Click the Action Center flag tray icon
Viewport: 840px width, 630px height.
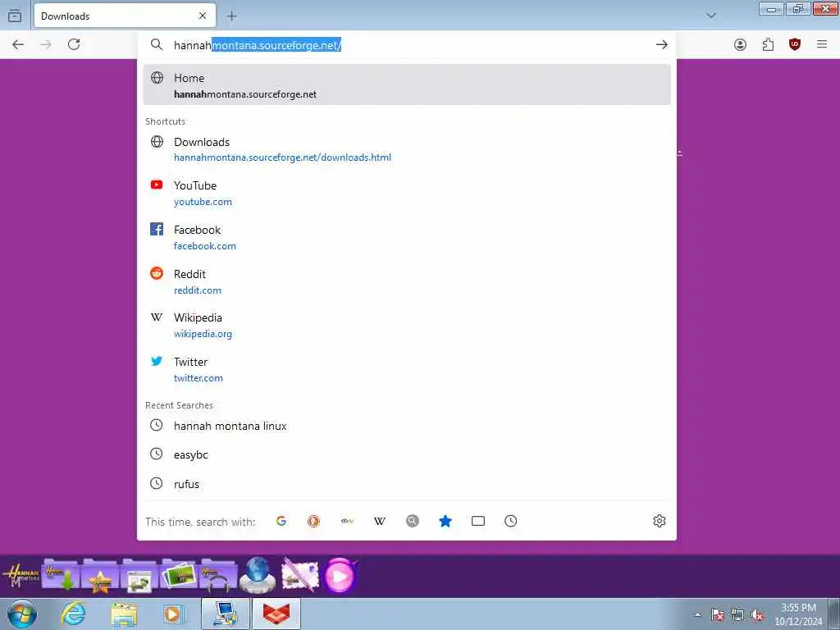click(x=718, y=614)
